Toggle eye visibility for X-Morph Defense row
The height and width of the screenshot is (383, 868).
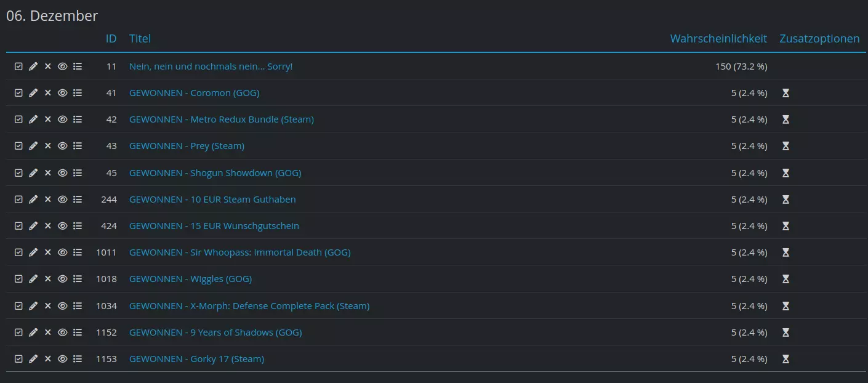tap(62, 306)
